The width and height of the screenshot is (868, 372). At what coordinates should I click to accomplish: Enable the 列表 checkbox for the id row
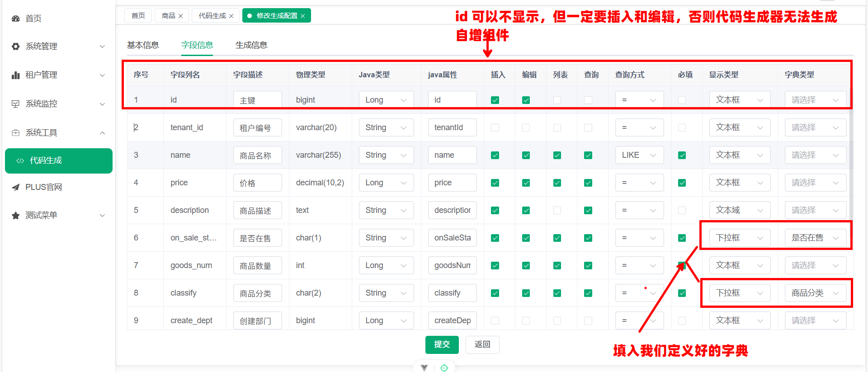[557, 100]
